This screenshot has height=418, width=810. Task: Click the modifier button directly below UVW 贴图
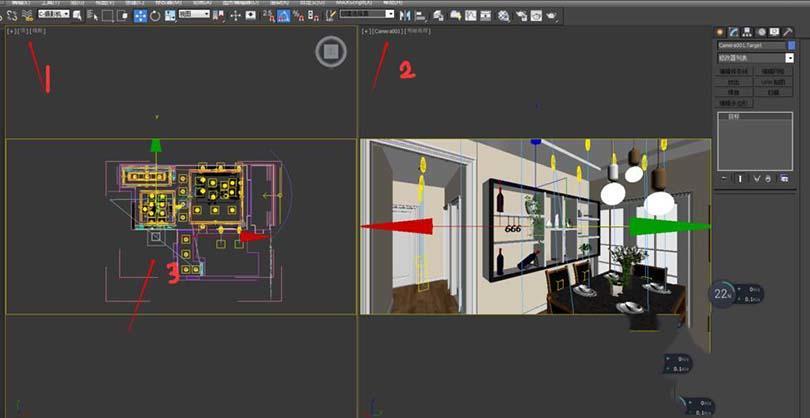tap(773, 92)
